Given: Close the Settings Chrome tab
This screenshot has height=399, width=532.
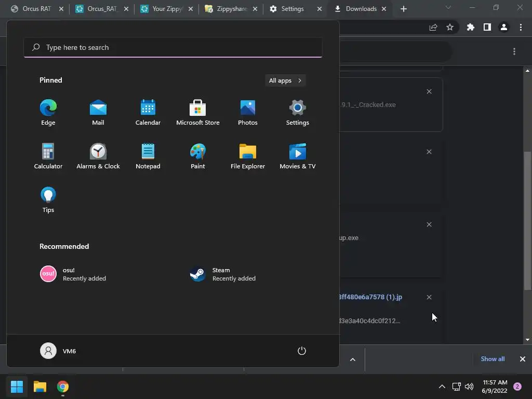Looking at the screenshot, I should coord(320,9).
